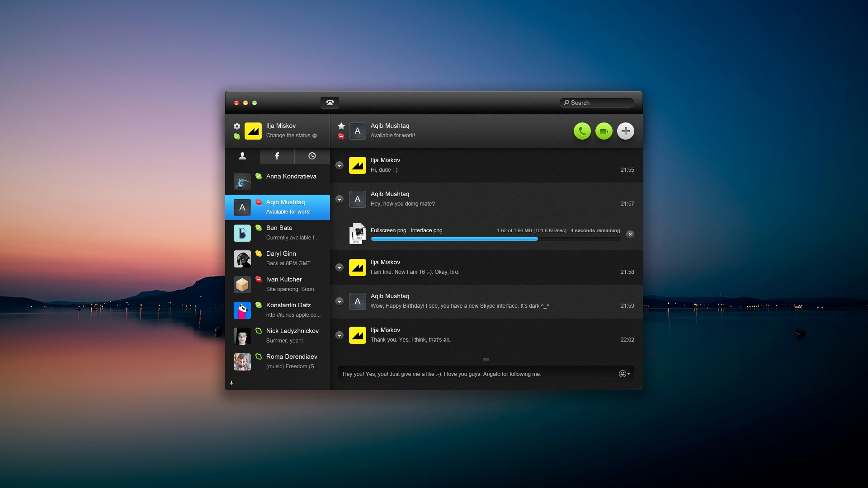
Task: Click the audio call button for Aqib Mushtaq
Action: (582, 131)
